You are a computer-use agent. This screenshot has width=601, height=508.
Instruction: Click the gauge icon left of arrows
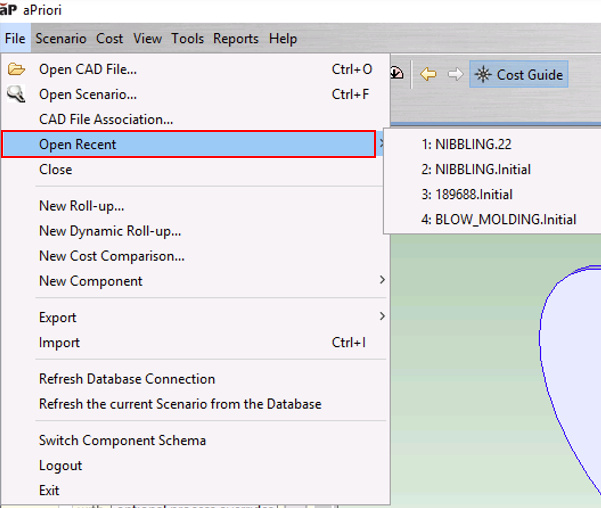pyautogui.click(x=396, y=73)
